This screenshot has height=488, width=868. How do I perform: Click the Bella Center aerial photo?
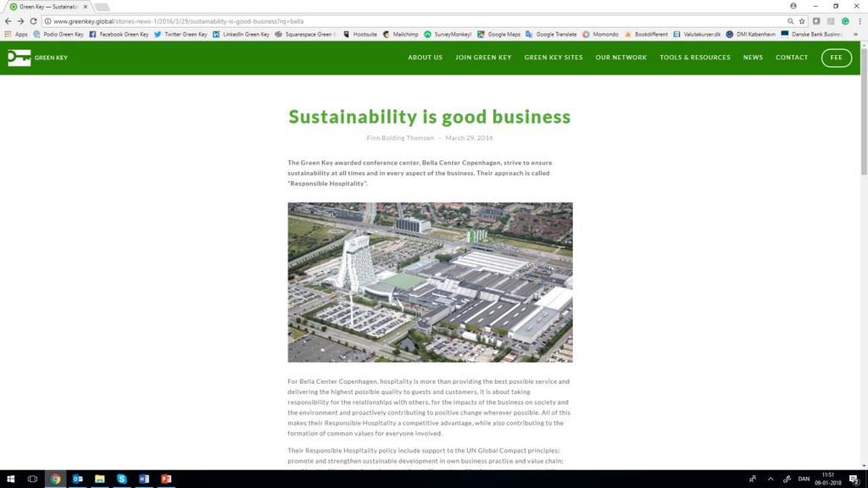430,282
